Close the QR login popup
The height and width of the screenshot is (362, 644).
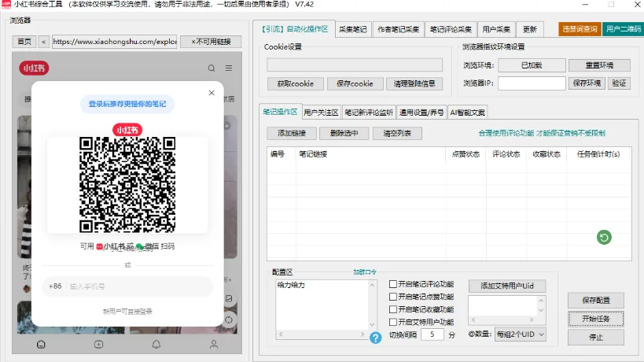(x=212, y=93)
